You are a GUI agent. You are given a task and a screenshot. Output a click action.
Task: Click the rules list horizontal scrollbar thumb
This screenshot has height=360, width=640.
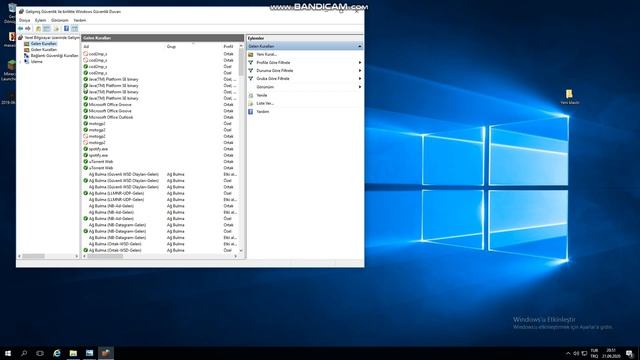tap(105, 256)
